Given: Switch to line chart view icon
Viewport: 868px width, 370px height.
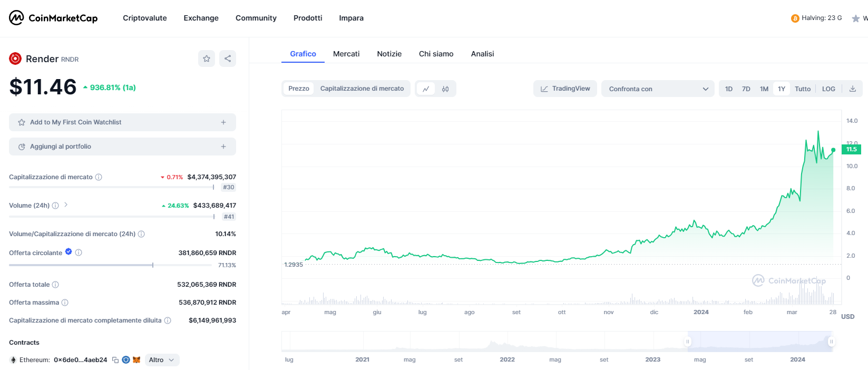Looking at the screenshot, I should [x=426, y=89].
